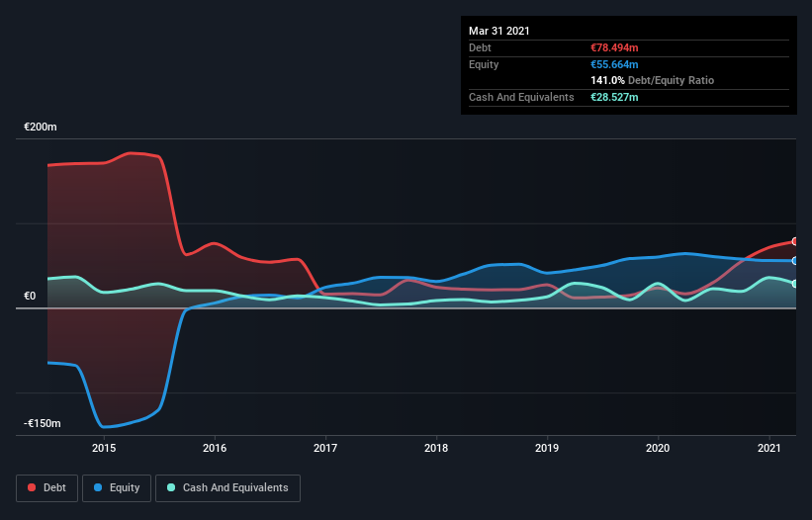Screen dimensions: 812x520
Task: Toggle the Debt series legend button
Action: [x=46, y=488]
